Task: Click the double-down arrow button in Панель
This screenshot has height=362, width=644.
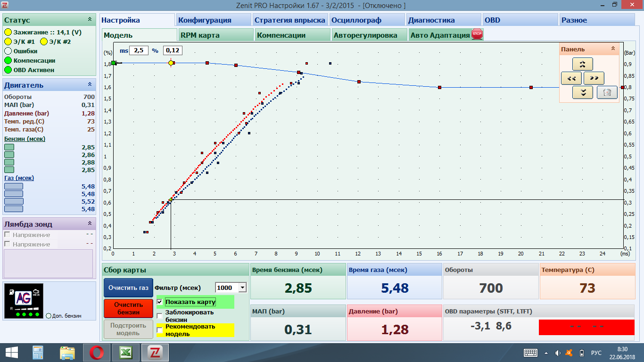Action: coord(583,92)
